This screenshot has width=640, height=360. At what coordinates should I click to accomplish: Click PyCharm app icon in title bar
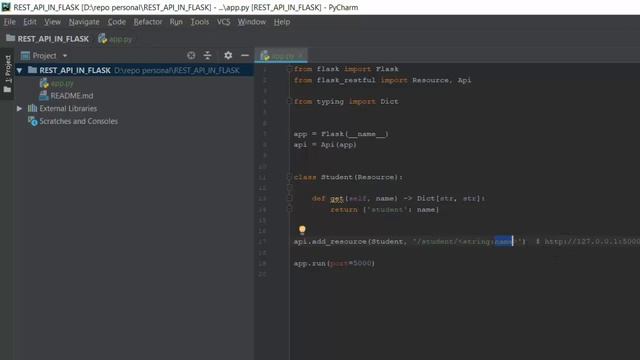[6, 7]
